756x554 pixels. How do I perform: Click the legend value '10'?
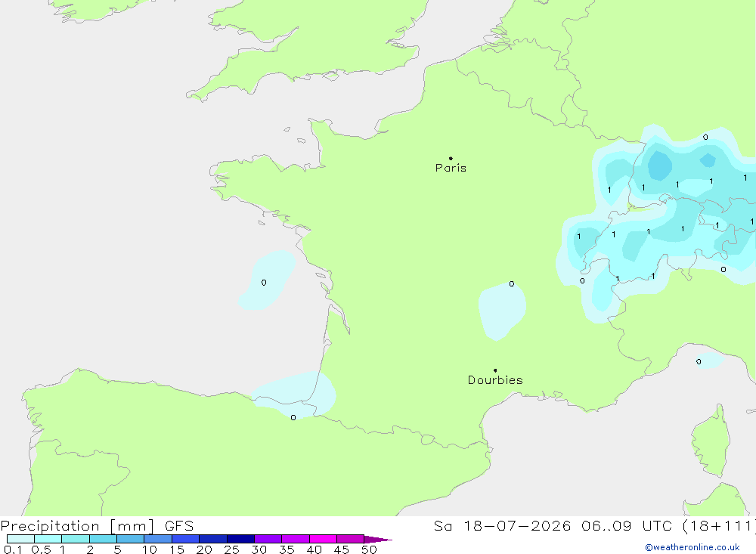(x=150, y=549)
